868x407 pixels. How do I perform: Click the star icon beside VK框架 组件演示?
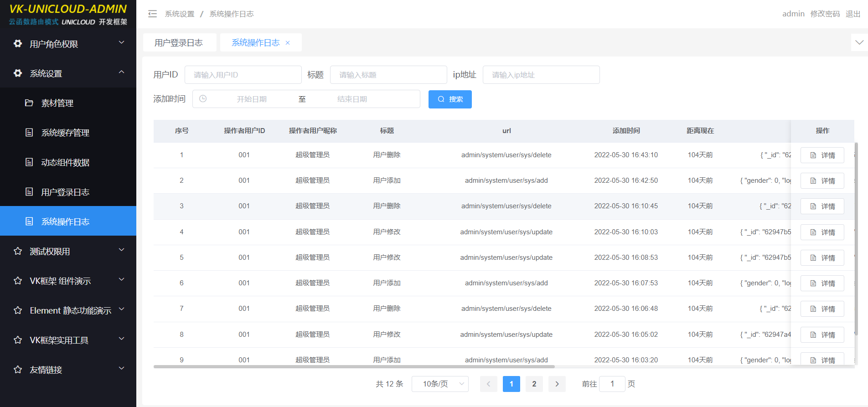tap(18, 281)
